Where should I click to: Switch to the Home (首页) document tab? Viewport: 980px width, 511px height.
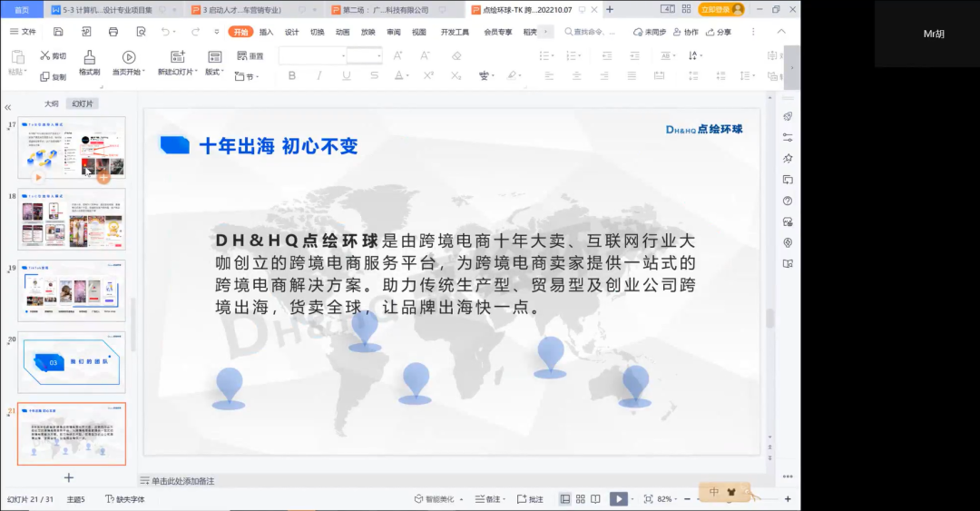(x=22, y=9)
